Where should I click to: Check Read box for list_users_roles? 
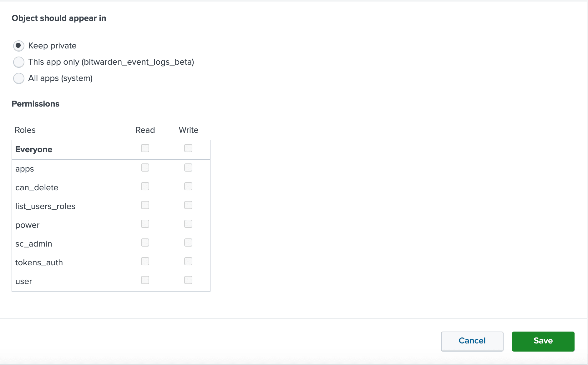145,205
